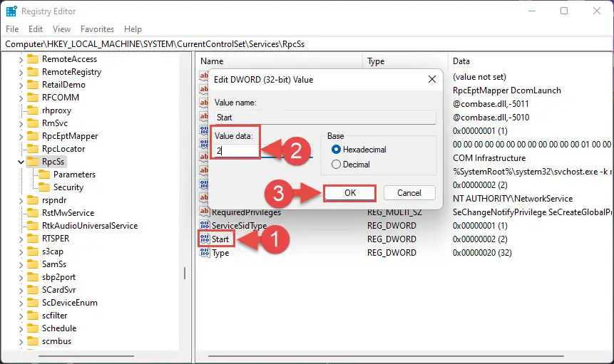
Task: Select the Decimal base option
Action: coord(336,165)
